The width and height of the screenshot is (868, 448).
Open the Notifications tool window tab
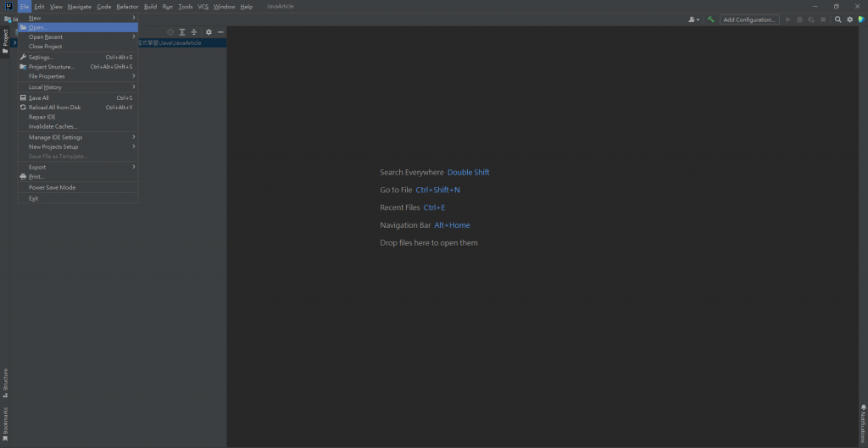[863, 423]
